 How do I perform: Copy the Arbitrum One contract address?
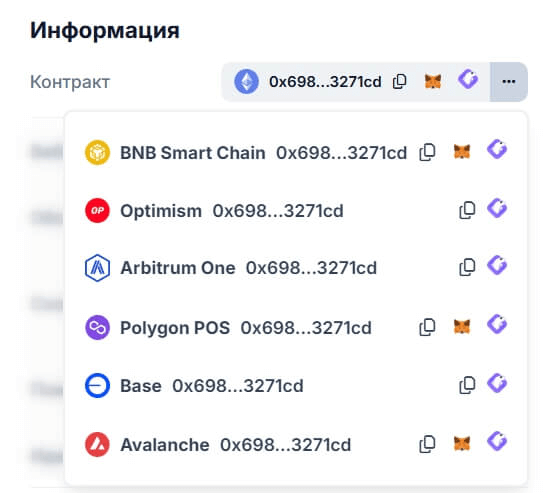[467, 267]
